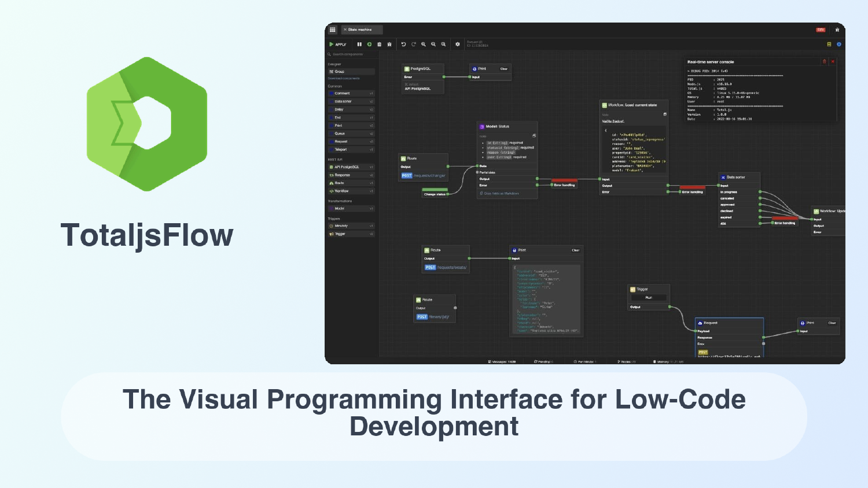Click copy icon in Load current state note

pos(665,114)
